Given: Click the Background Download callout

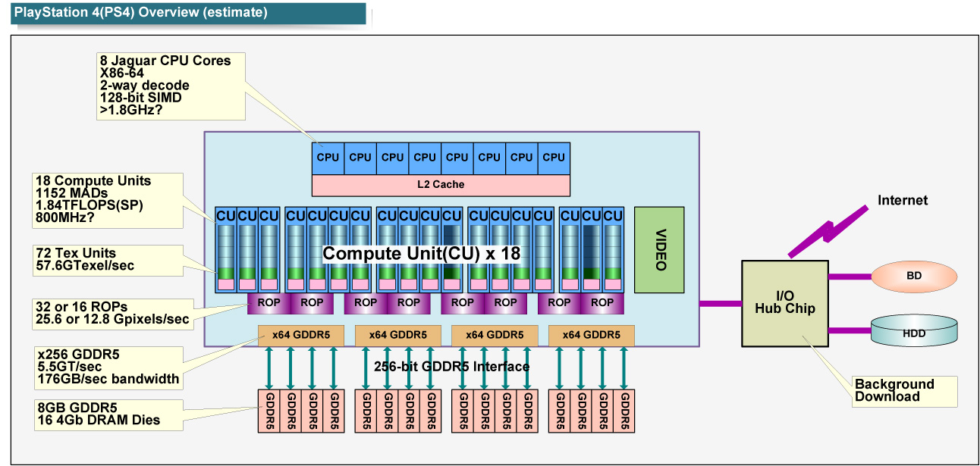Looking at the screenshot, I should pyautogui.click(x=903, y=391).
